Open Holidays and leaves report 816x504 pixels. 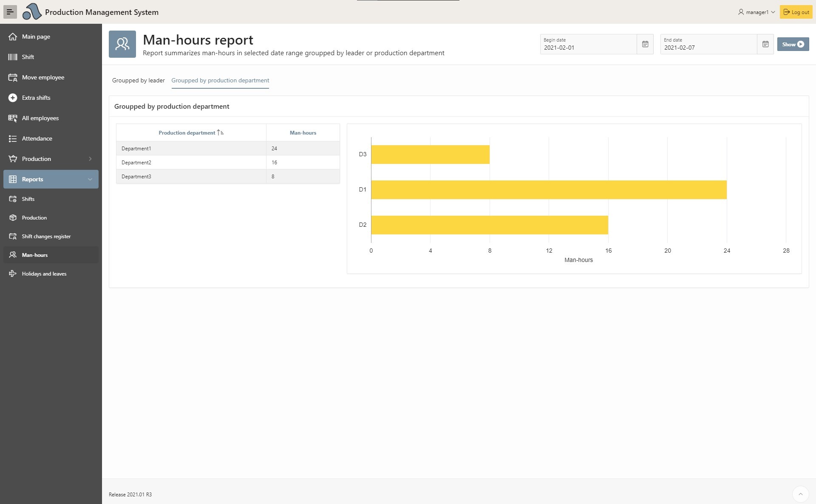pos(44,274)
